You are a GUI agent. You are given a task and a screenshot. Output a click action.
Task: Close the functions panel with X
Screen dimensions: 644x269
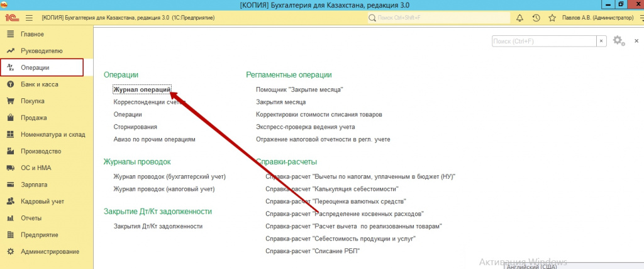click(636, 41)
